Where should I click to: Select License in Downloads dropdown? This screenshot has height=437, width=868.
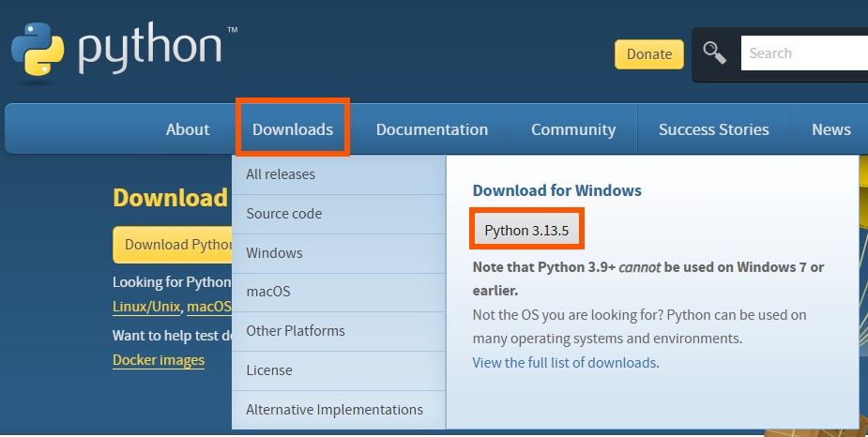pyautogui.click(x=339, y=370)
